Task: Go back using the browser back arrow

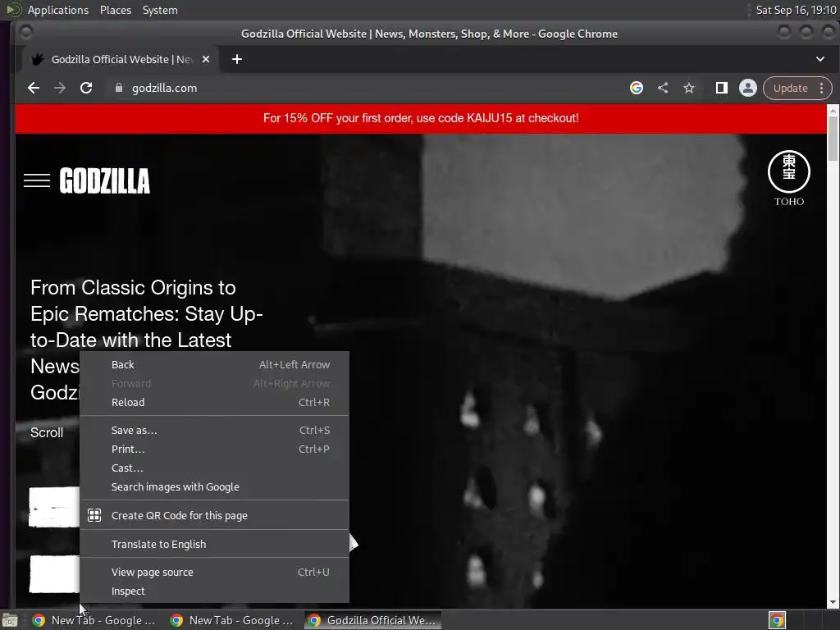Action: (x=34, y=88)
